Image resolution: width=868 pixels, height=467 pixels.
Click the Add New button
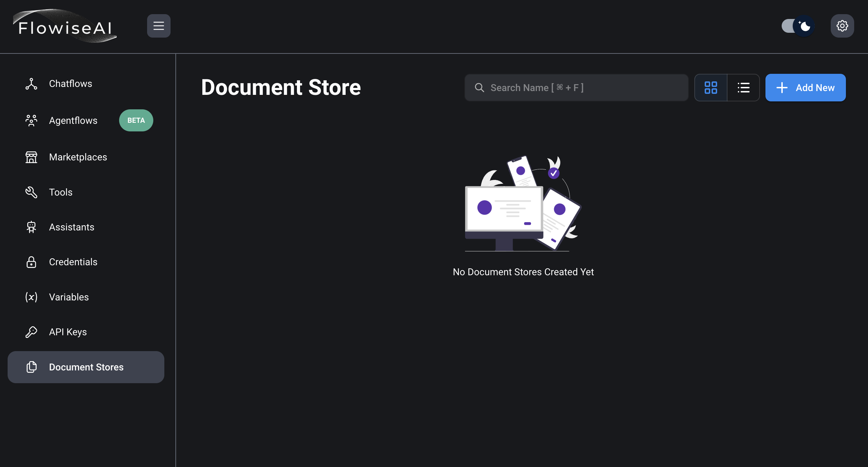click(x=805, y=88)
